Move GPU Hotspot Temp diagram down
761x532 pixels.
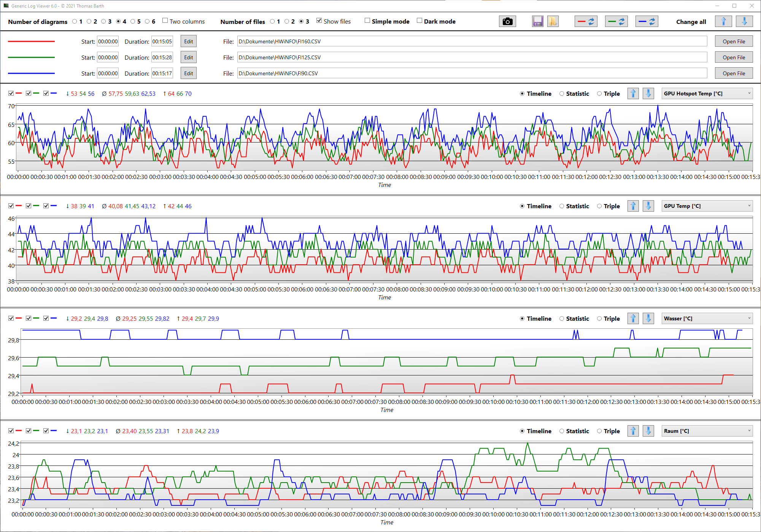click(x=648, y=93)
